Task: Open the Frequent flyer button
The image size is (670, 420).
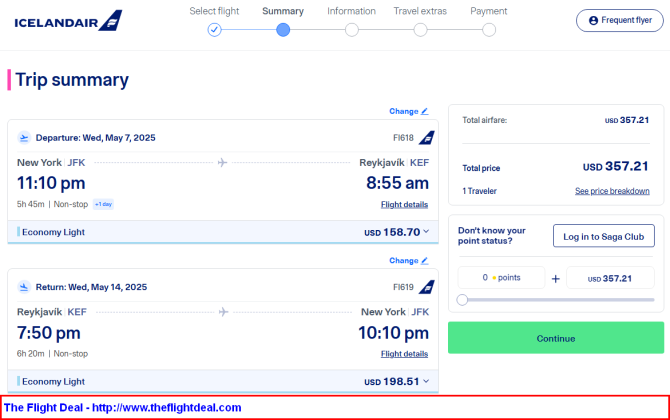Action: [x=620, y=21]
